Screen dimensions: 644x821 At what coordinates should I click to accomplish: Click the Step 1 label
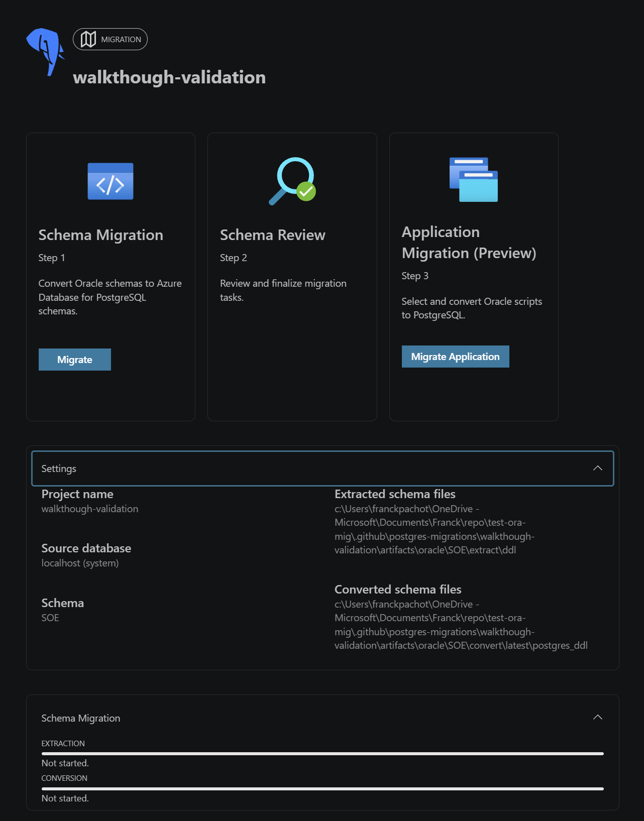tap(52, 258)
